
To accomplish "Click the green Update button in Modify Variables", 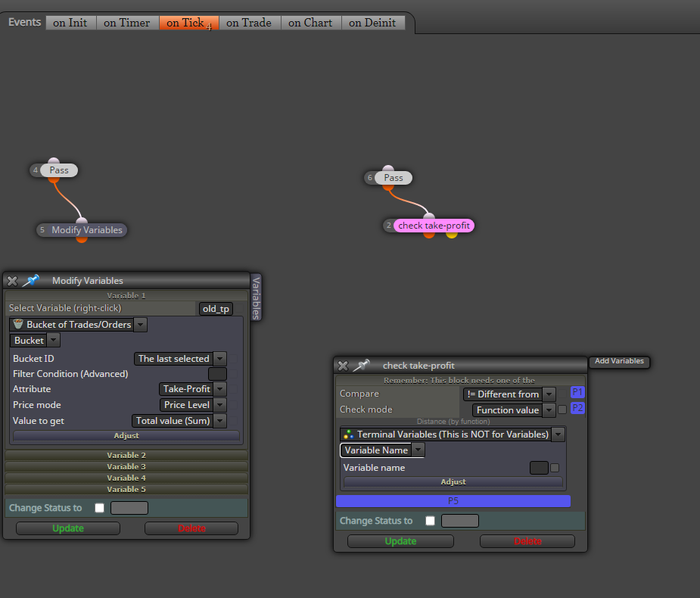I will tap(68, 528).
